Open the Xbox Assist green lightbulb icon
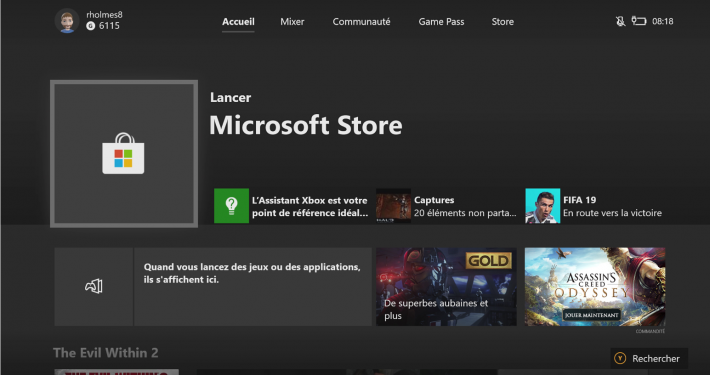The height and width of the screenshot is (375, 710). point(231,206)
